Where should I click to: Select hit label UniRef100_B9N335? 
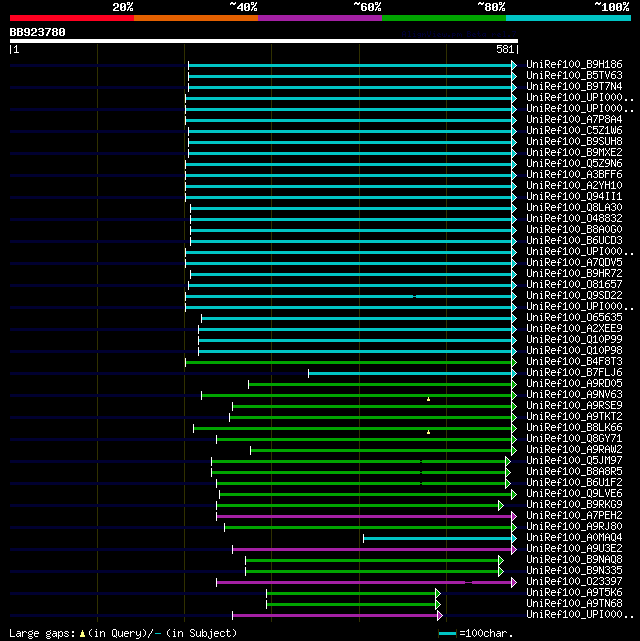click(x=574, y=571)
